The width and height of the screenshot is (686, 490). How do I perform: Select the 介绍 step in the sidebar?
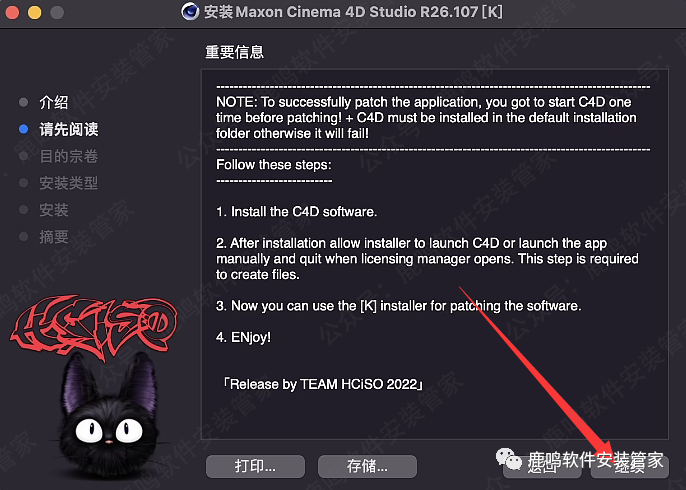[54, 102]
